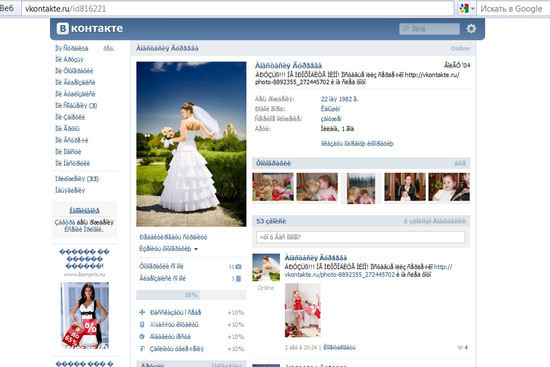Click the VKontakte logo in the header
Image resolution: width=550 pixels, height=367 pixels.
click(90, 28)
